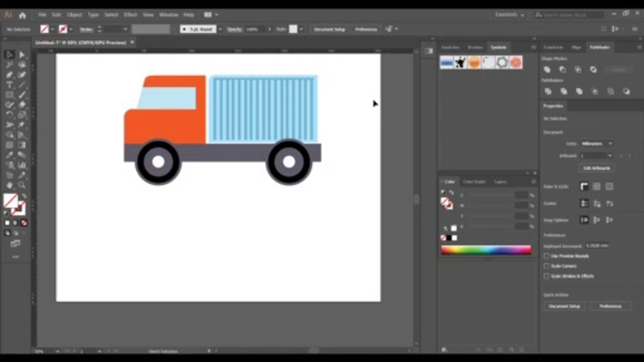Open the Effect menu
Image resolution: width=644 pixels, height=362 pixels.
point(130,15)
